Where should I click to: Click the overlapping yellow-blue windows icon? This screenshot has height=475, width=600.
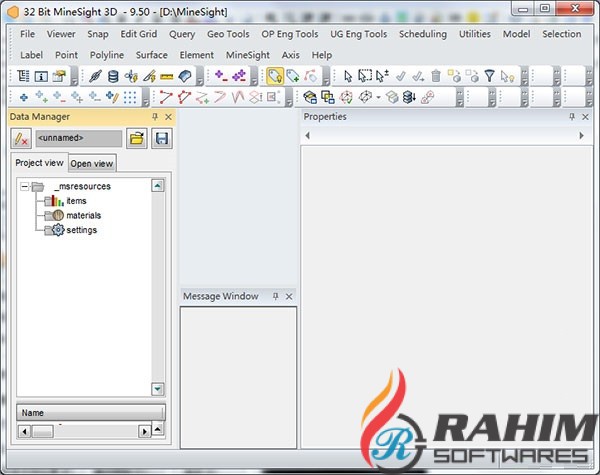(x=328, y=97)
